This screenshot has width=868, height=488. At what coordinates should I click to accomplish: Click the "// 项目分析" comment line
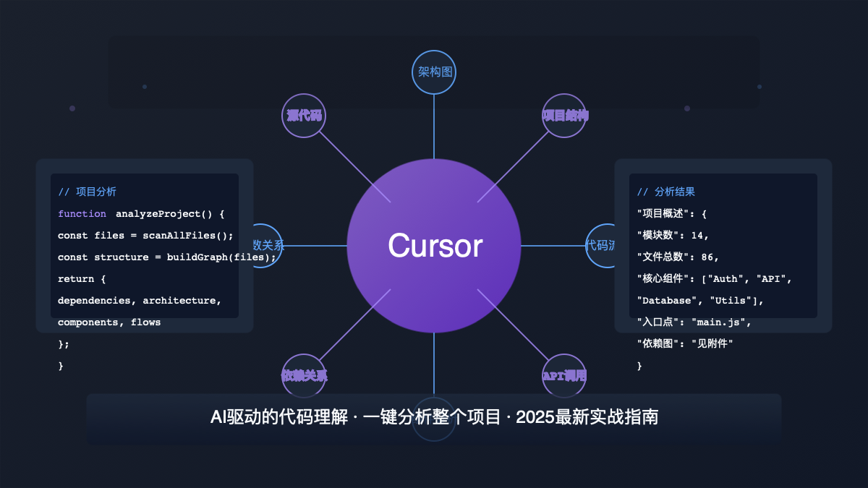(x=87, y=192)
